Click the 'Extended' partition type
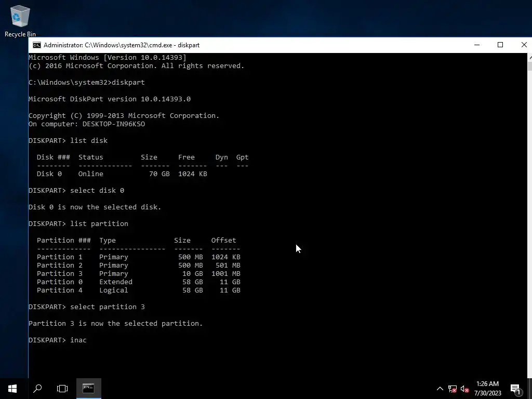 pos(116,282)
